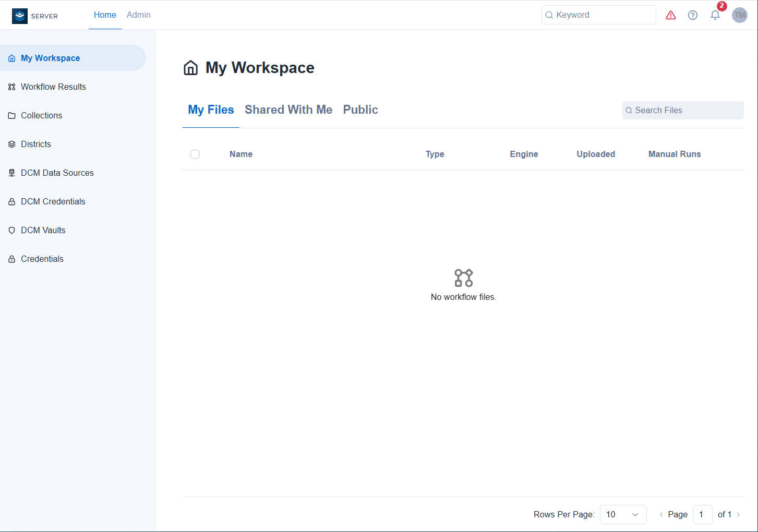This screenshot has height=532, width=758.
Task: Open the notifications bell
Action: coord(715,15)
